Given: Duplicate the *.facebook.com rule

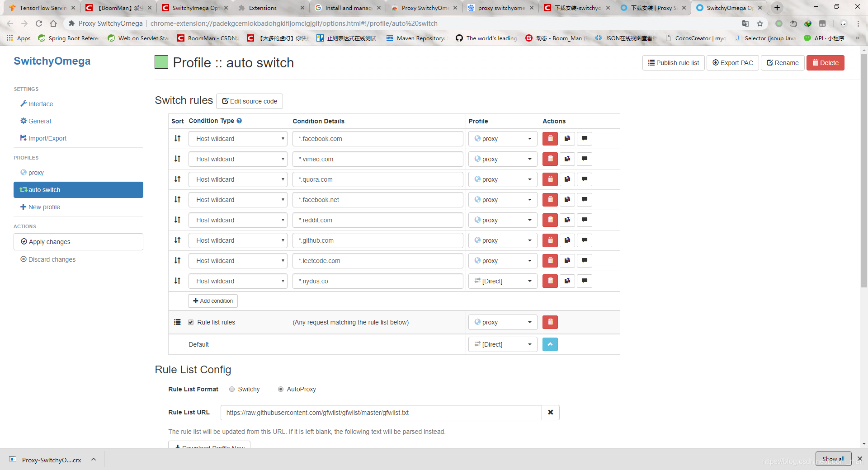Looking at the screenshot, I should (567, 139).
